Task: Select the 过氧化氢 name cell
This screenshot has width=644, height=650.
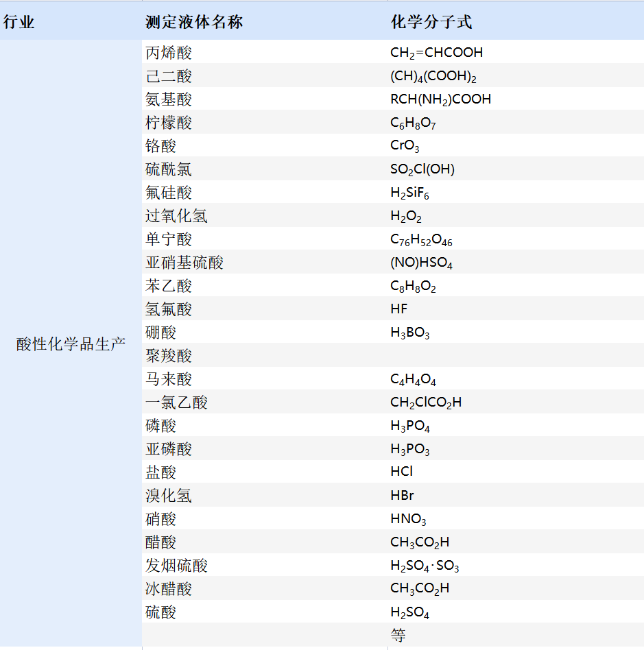Action: [x=176, y=216]
